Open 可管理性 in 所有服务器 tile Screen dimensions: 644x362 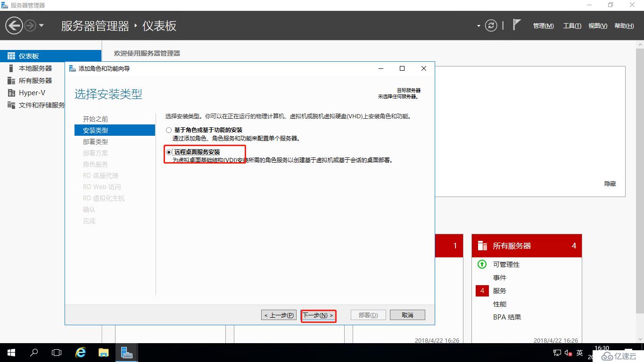pyautogui.click(x=506, y=264)
